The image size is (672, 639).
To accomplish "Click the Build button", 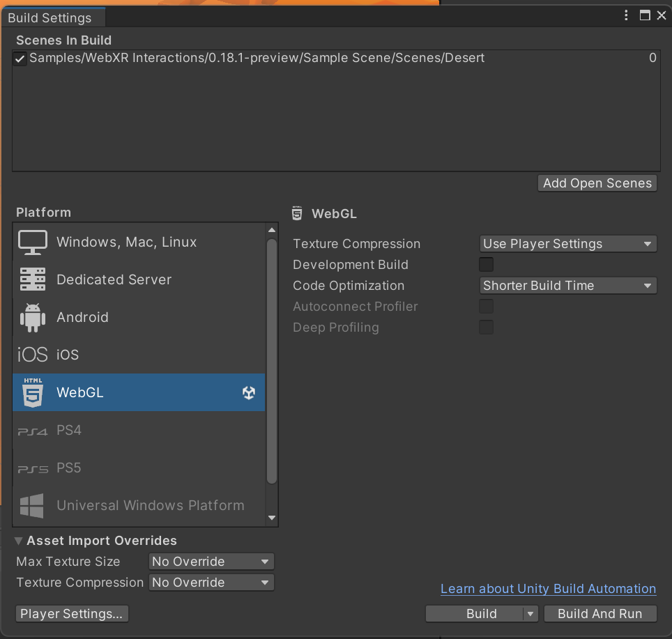I will 475,614.
